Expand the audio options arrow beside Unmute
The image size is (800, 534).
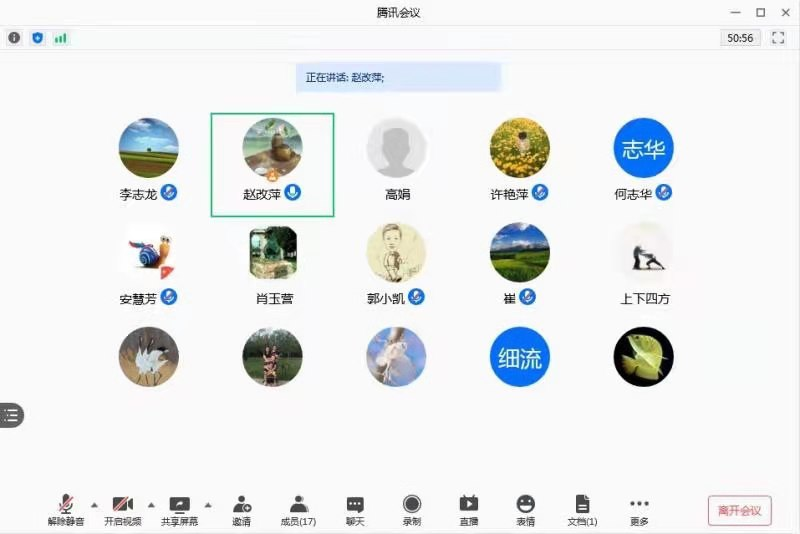click(x=95, y=504)
